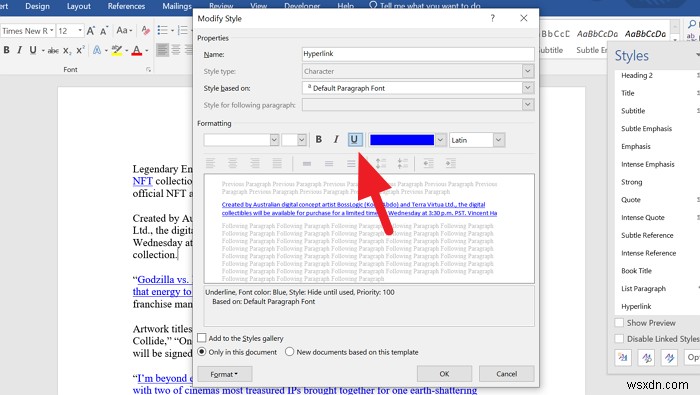Open the Latin script dropdown
This screenshot has width=700, height=395.
(499, 140)
